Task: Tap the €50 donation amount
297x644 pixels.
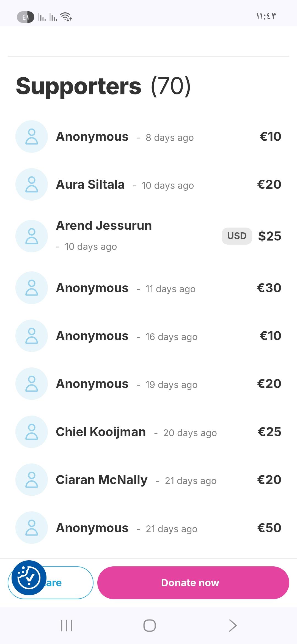Action: point(269,528)
